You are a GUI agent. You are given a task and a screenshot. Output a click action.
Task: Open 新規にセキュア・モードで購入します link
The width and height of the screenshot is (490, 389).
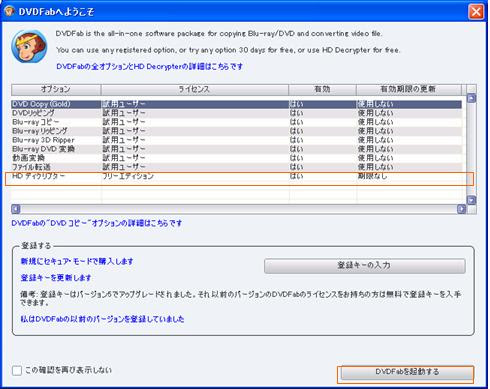pyautogui.click(x=77, y=261)
